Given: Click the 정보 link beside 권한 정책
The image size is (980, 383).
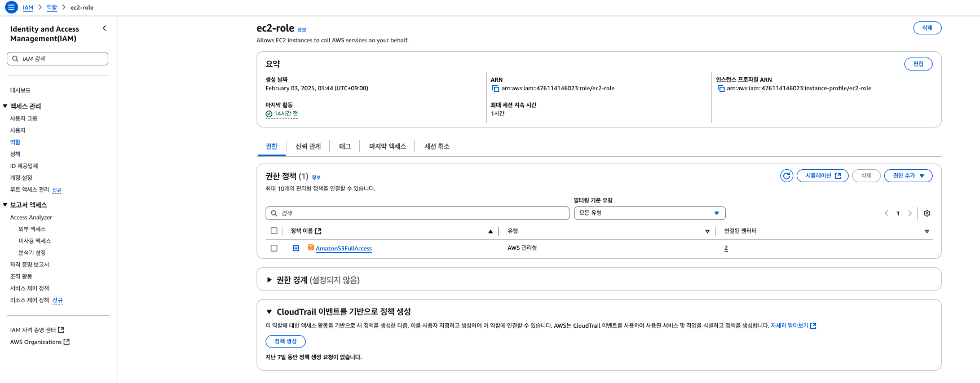Looking at the screenshot, I should coord(316,178).
